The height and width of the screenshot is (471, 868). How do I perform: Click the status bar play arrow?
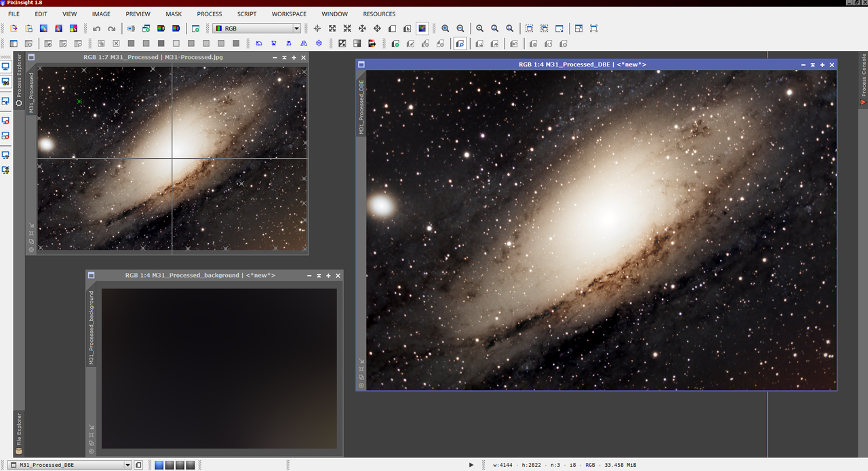[x=471, y=465]
